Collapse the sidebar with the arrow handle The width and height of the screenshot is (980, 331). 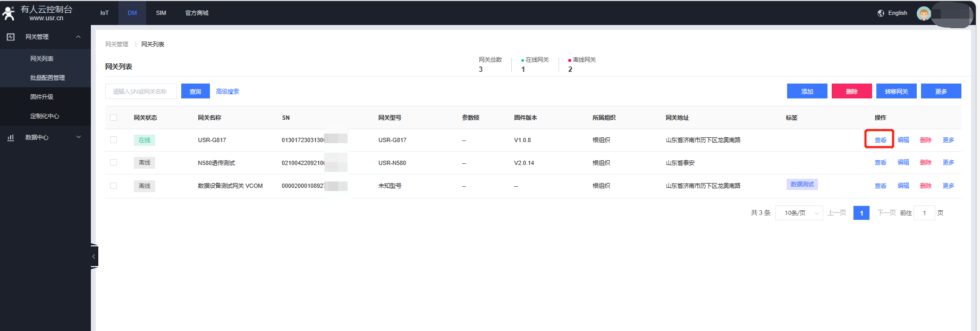coord(94,256)
